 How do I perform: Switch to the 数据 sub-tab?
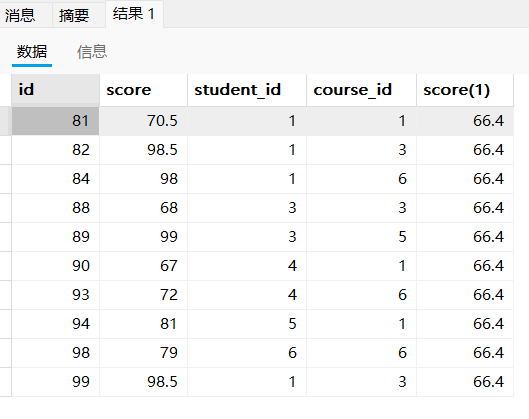tap(32, 52)
